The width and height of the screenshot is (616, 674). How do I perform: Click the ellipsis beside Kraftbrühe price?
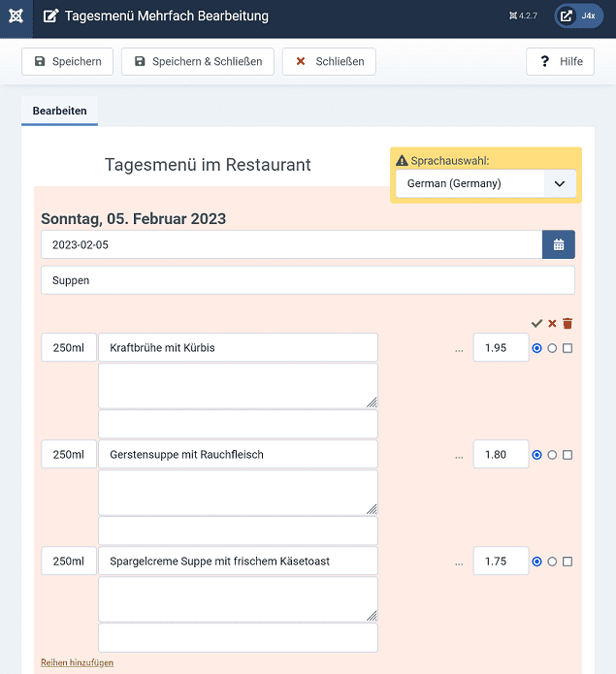tap(459, 348)
